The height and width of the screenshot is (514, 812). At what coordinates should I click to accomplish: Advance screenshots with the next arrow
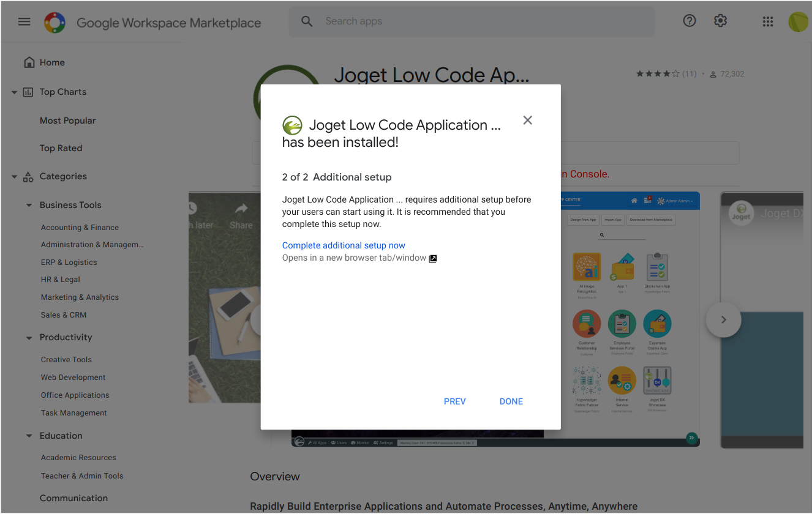tap(723, 319)
